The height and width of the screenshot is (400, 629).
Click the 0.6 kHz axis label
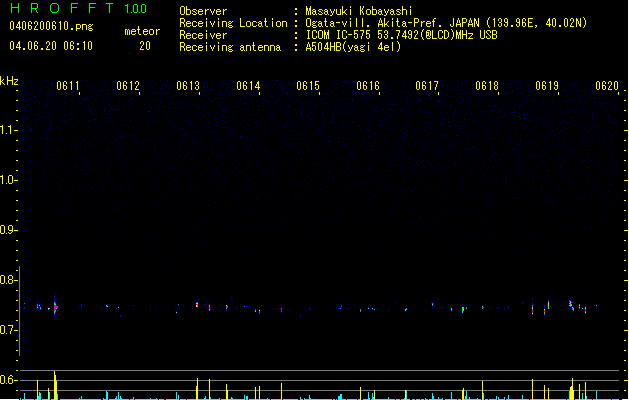[8, 380]
